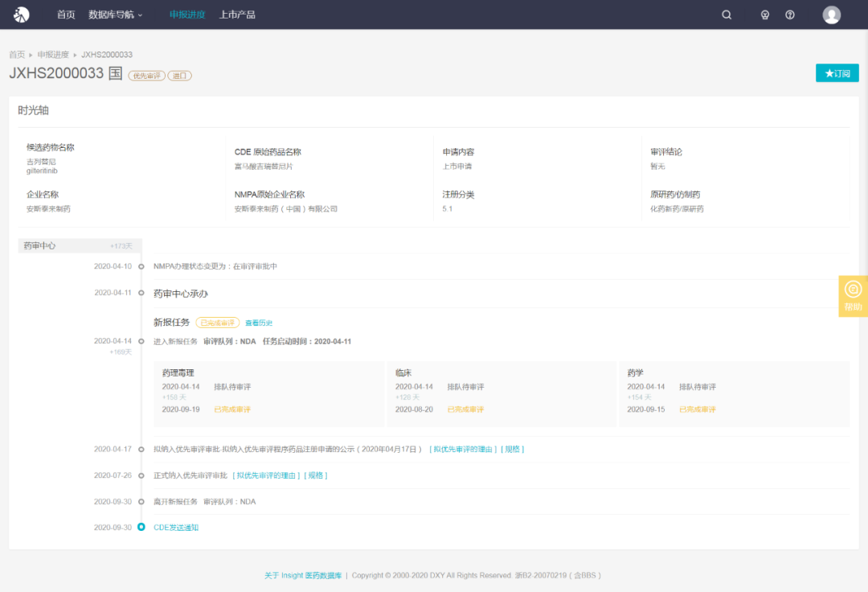Click 已完成审评 status in the 临床 card
This screenshot has height=592, width=868.
pyautogui.click(x=465, y=409)
